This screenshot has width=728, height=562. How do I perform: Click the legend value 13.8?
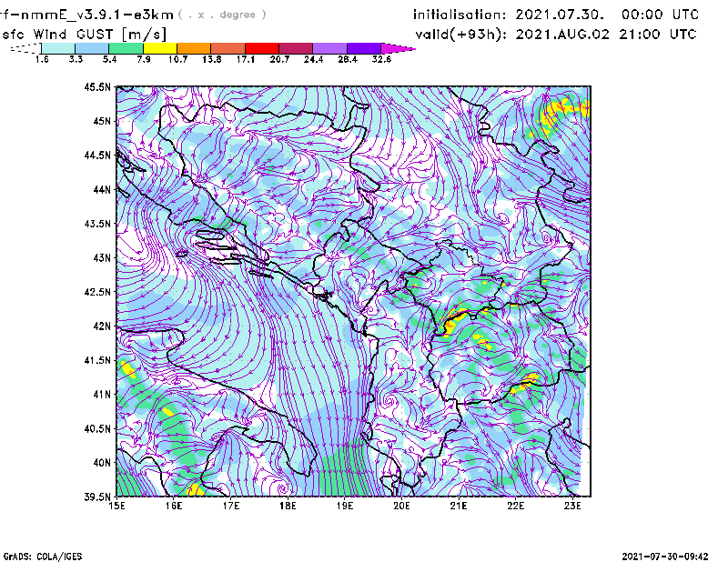tap(212, 59)
